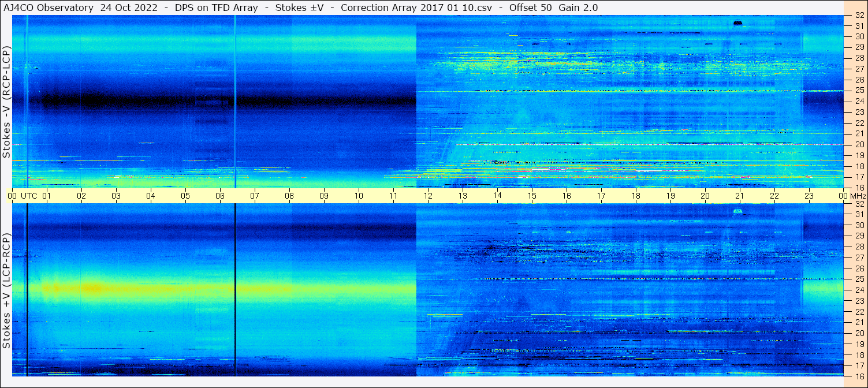The image size is (868, 388).
Task: Click the 17 frequency tick in Stokes -V panel
Action: tap(859, 177)
